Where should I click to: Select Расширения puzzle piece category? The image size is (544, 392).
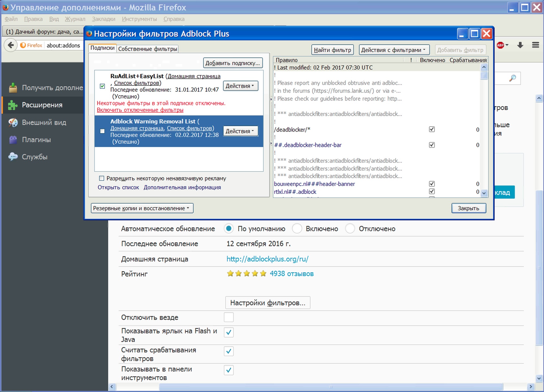43,105
